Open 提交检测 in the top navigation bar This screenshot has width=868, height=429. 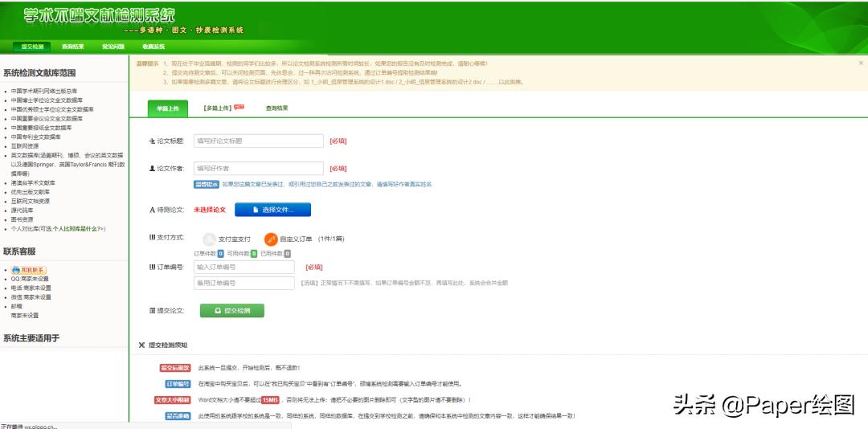tap(32, 47)
